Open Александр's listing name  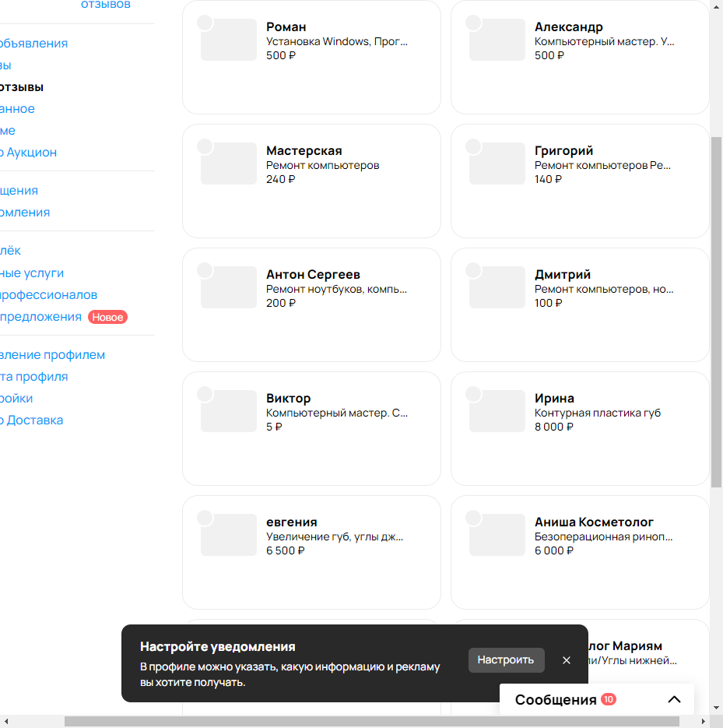[568, 27]
